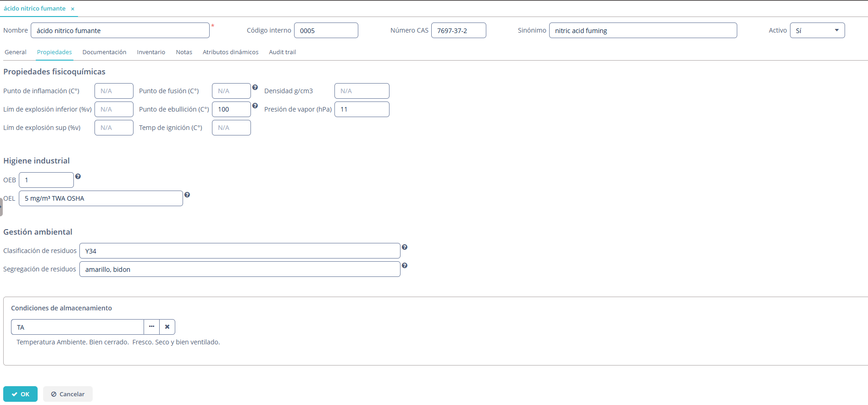Expand the collapsed side panel handle
868x405 pixels.
1,207
